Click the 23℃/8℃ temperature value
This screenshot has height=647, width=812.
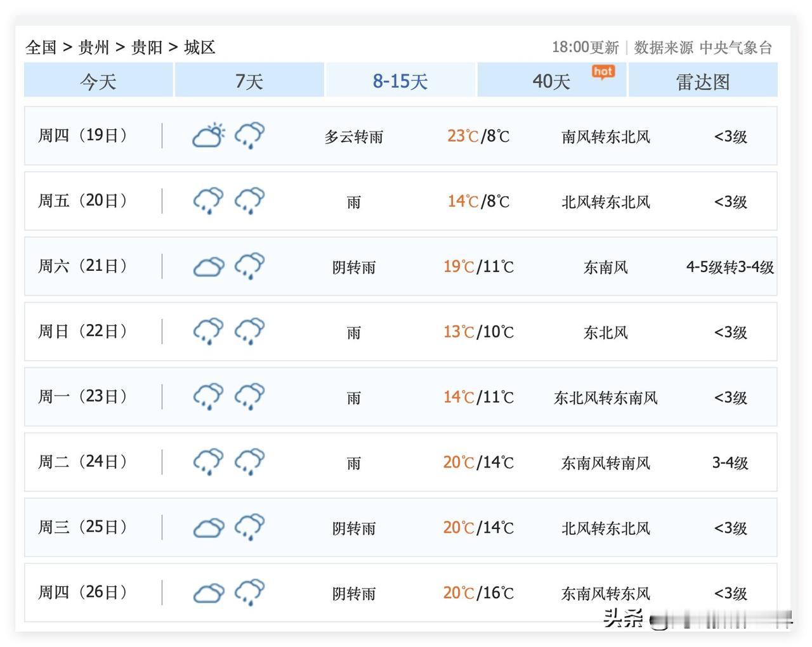pyautogui.click(x=478, y=136)
